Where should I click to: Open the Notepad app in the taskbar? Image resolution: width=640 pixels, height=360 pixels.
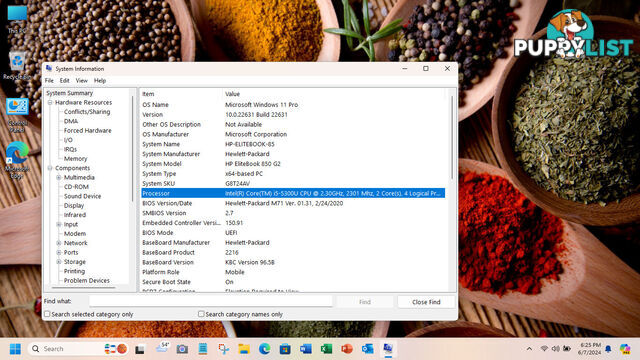[x=203, y=349]
